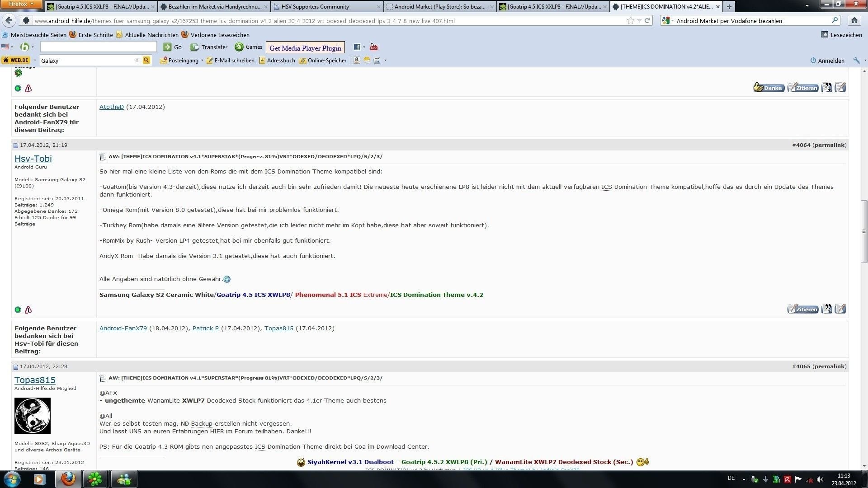Click the weather toolbar icon
This screenshot has height=488, width=868.
pyautogui.click(x=367, y=60)
